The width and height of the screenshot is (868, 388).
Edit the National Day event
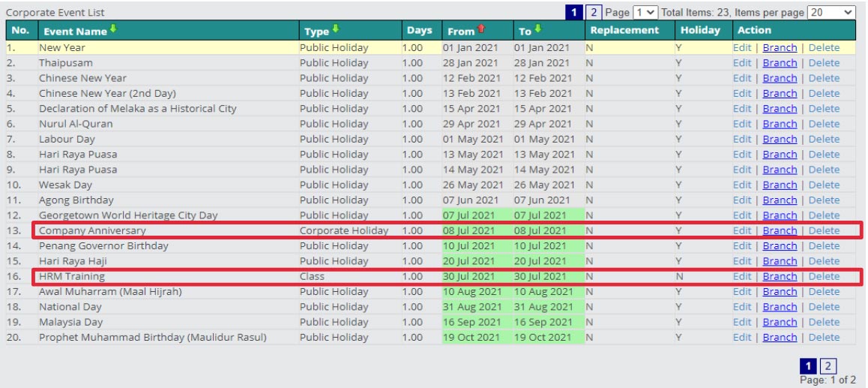pos(742,306)
